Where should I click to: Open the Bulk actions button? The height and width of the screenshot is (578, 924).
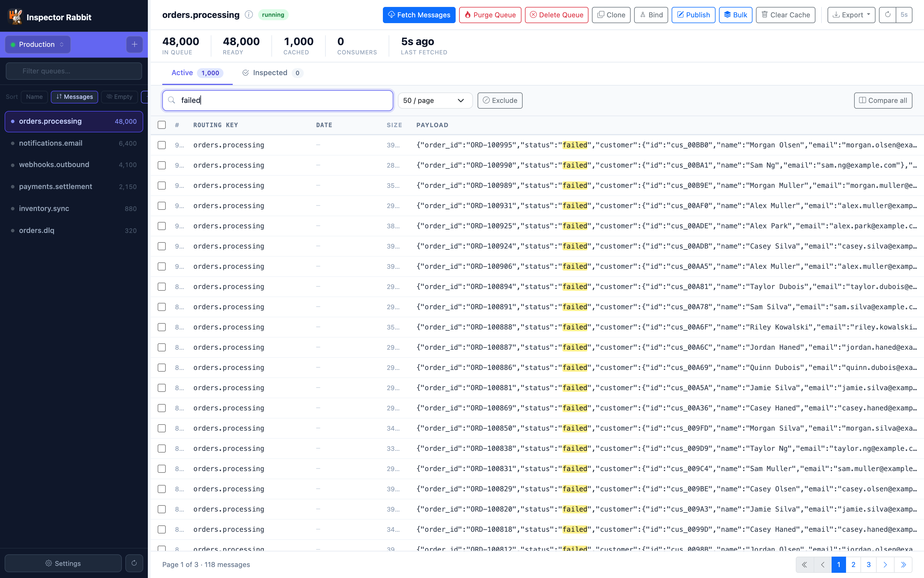point(735,15)
